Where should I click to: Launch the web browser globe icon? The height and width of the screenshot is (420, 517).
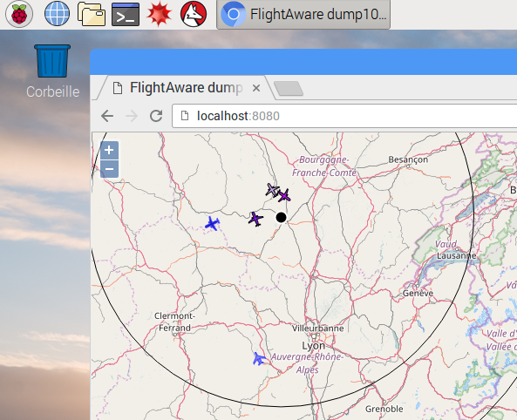coord(57,14)
